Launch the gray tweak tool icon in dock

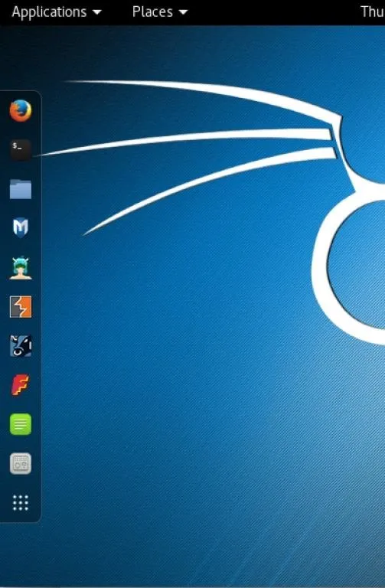[21, 464]
